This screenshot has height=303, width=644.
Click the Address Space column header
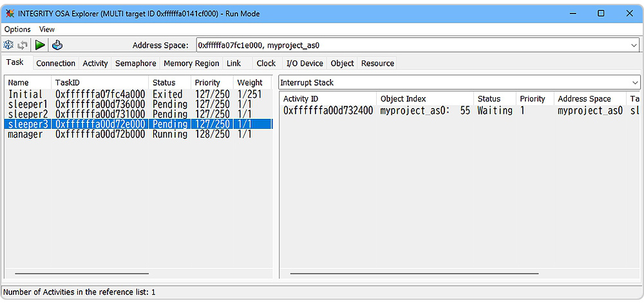[590, 99]
